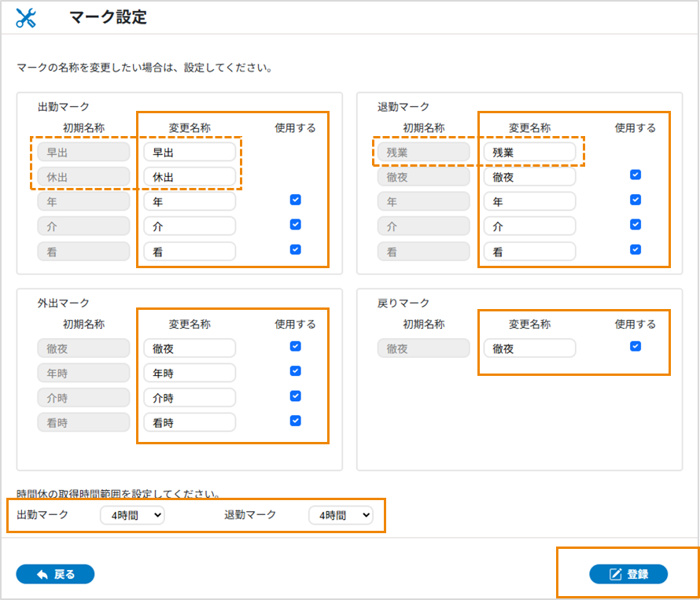
Task: Click the back arrow icon on 戻る
Action: click(x=42, y=574)
